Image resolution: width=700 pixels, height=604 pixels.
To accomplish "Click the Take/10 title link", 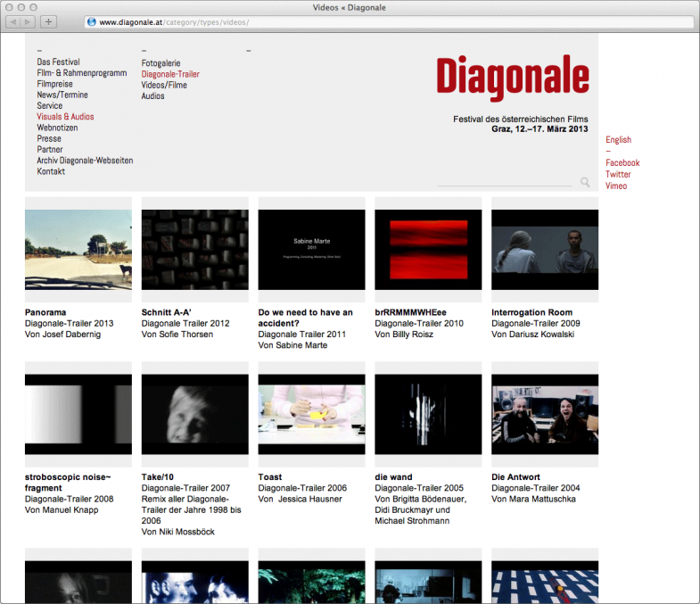I will click(x=158, y=477).
